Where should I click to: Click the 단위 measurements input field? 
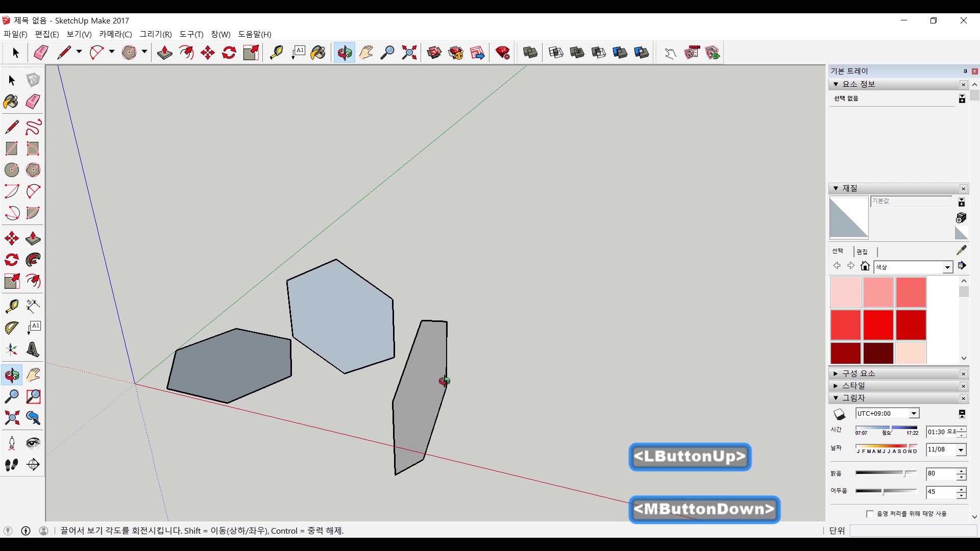913,531
